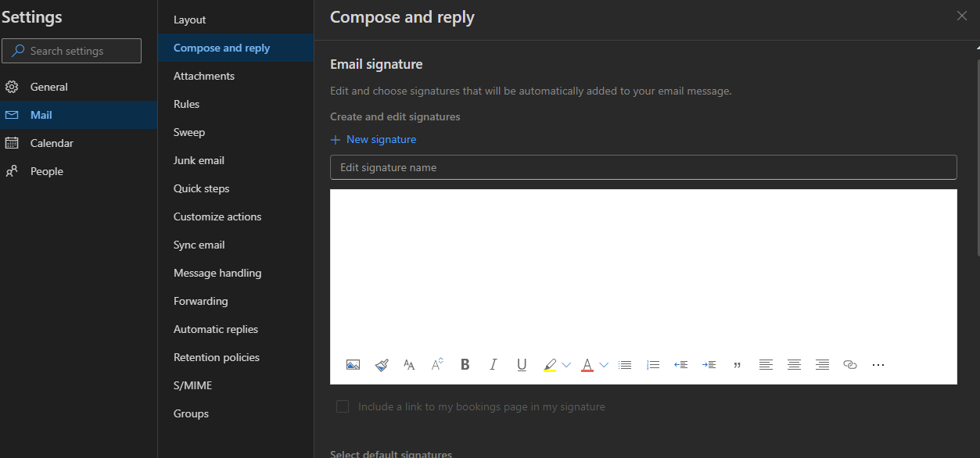Open the font size selector
Screen dimensions: 980x458
point(409,365)
